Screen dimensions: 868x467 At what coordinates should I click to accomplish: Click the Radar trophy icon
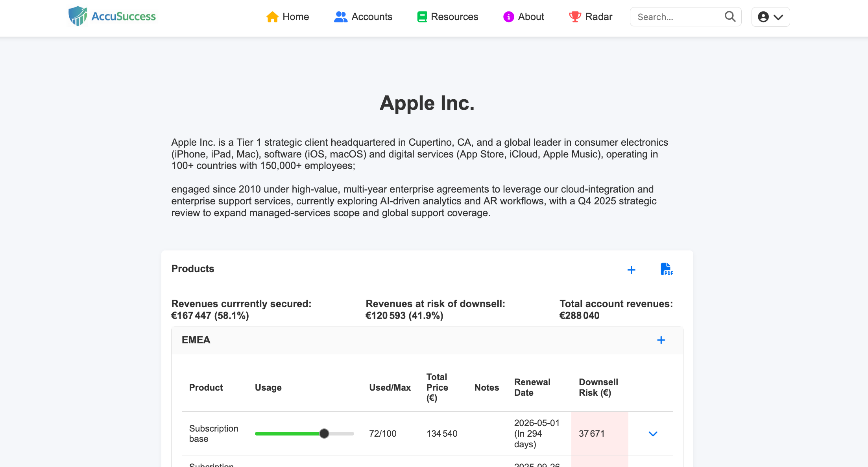click(x=575, y=17)
